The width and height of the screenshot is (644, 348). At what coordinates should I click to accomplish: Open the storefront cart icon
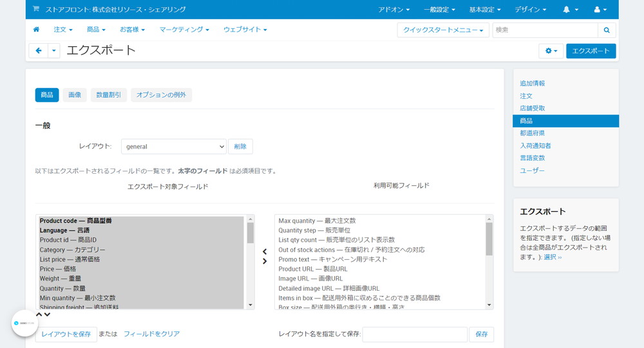pyautogui.click(x=36, y=8)
